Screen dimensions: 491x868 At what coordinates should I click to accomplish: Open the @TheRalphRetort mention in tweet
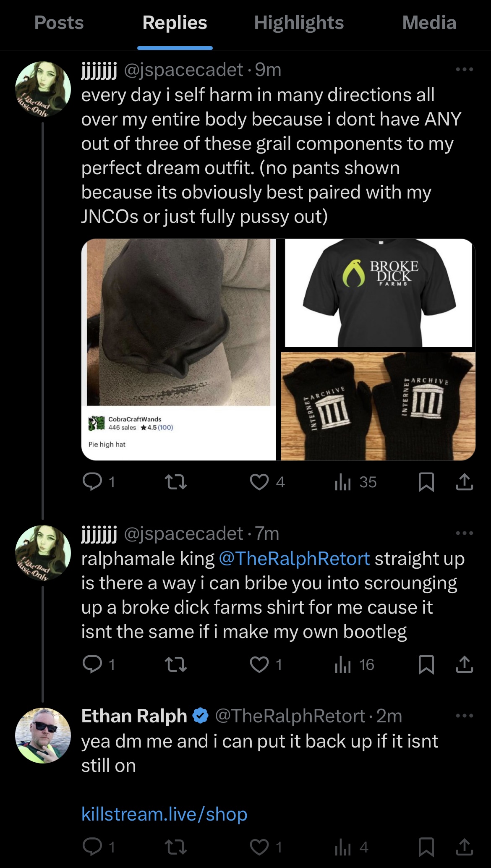294,558
